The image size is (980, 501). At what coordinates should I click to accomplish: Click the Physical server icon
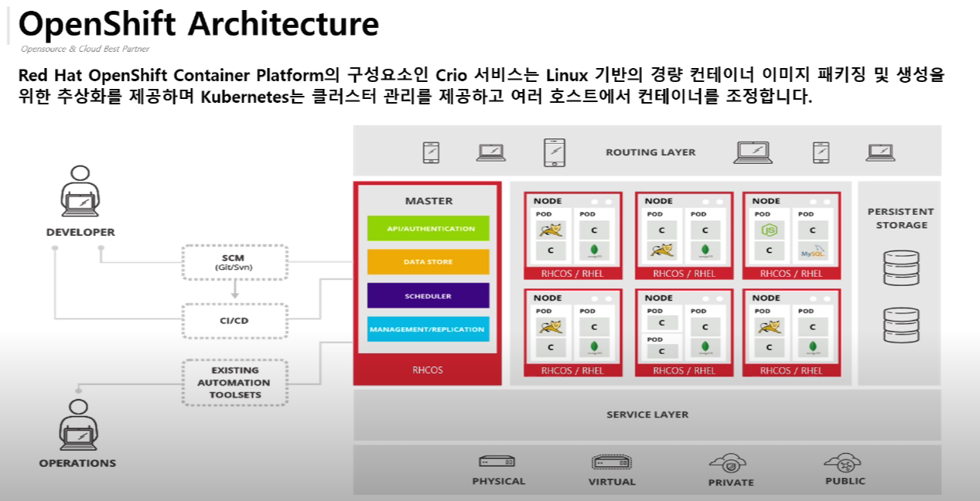point(498,462)
